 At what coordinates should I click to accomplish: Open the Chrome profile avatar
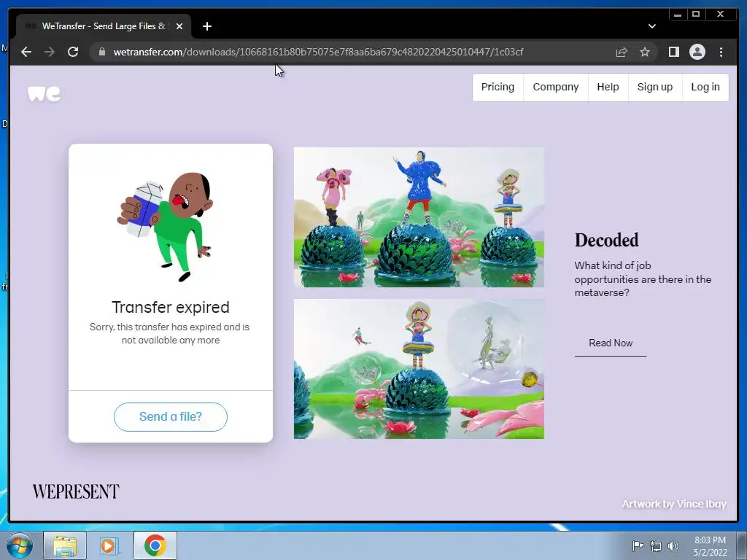point(697,52)
